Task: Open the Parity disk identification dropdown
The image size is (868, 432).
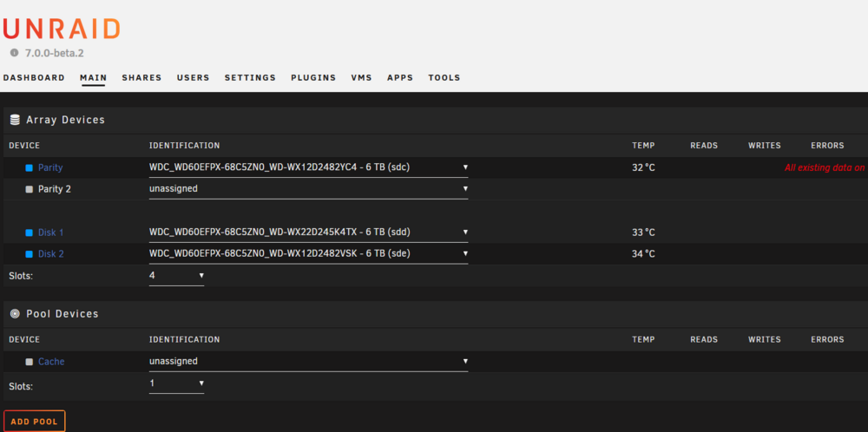Action: pos(308,167)
